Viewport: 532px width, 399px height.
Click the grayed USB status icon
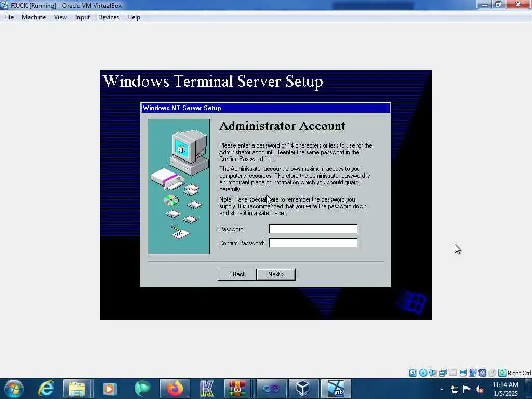click(453, 373)
